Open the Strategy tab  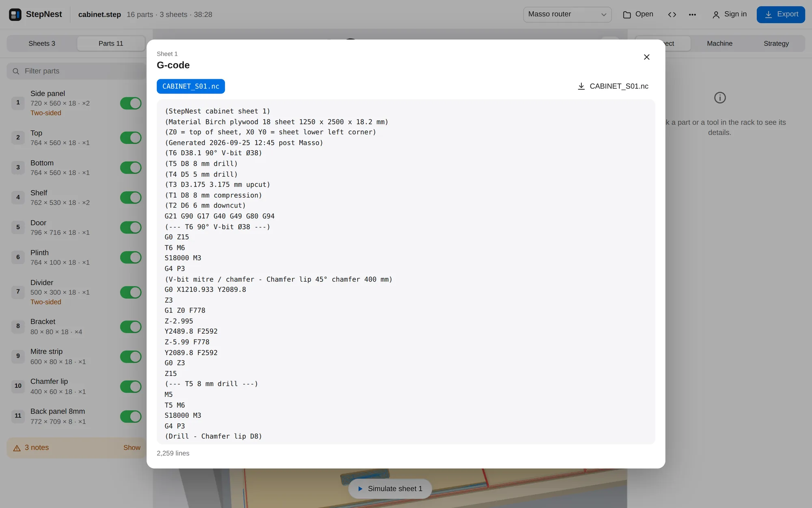776,43
